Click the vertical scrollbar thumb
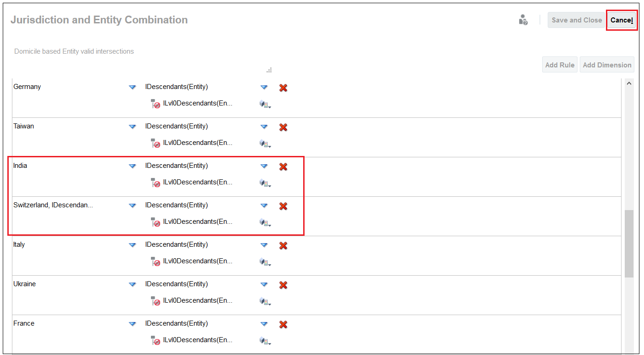644x355 pixels. 629,244
